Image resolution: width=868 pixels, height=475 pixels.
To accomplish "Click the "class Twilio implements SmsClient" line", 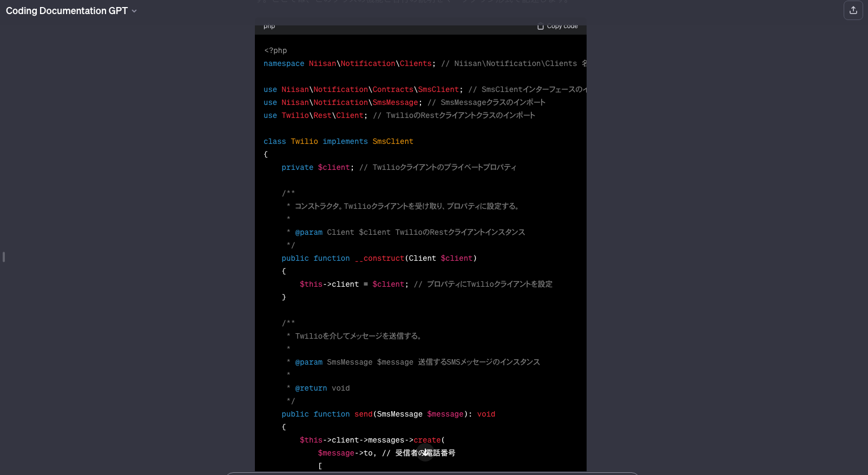I will pyautogui.click(x=338, y=141).
